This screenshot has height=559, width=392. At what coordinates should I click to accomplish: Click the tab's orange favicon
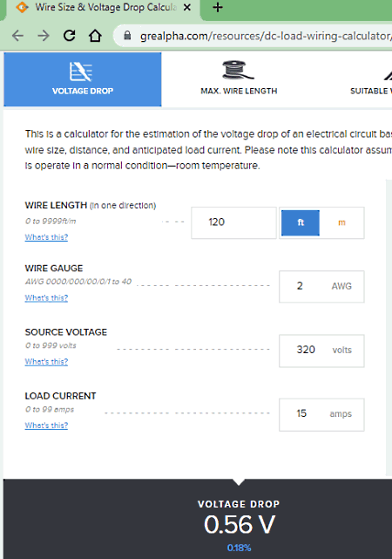coord(23,7)
